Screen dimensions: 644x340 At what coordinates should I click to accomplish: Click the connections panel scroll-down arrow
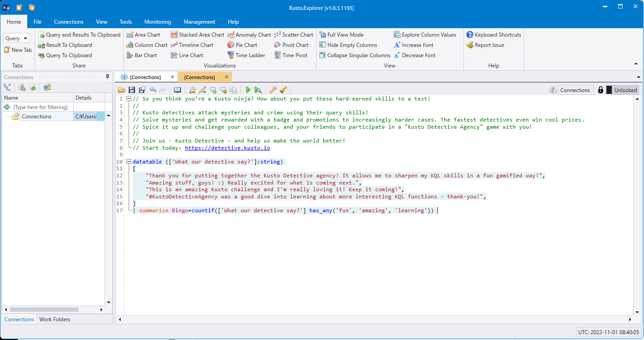pyautogui.click(x=108, y=302)
